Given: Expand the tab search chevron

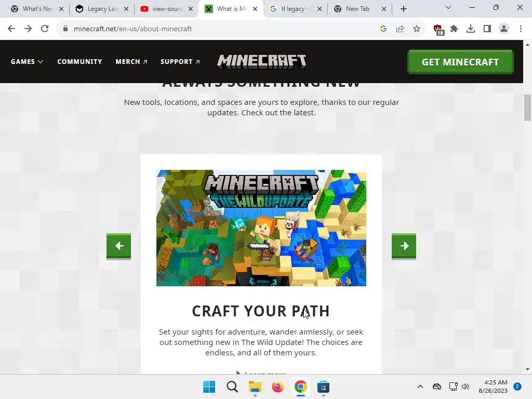Looking at the screenshot, I should [448, 7].
